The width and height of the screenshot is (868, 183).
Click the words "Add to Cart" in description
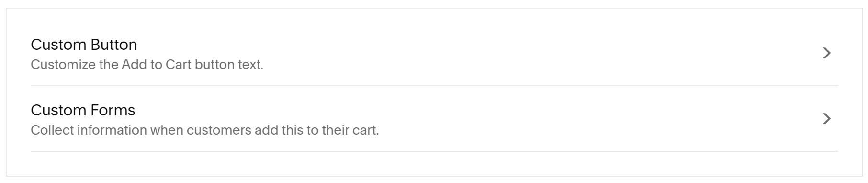click(157, 65)
